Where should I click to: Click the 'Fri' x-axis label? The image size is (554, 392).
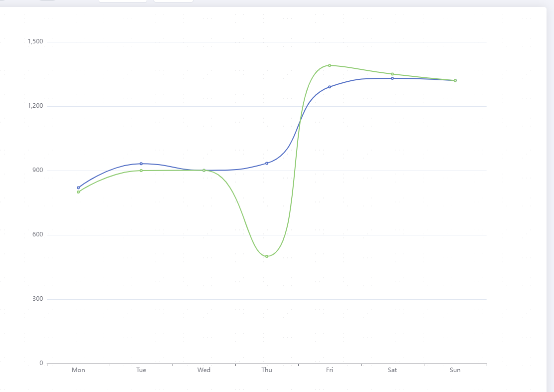tap(330, 370)
